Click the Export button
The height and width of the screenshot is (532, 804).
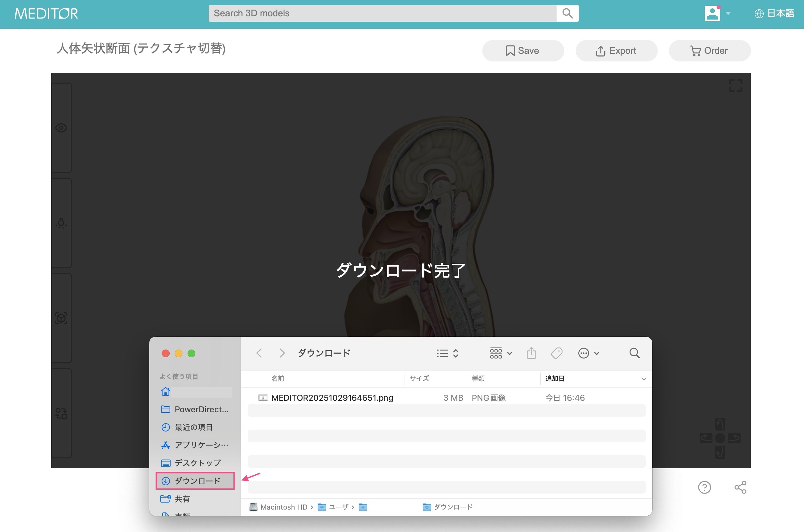[x=616, y=51]
